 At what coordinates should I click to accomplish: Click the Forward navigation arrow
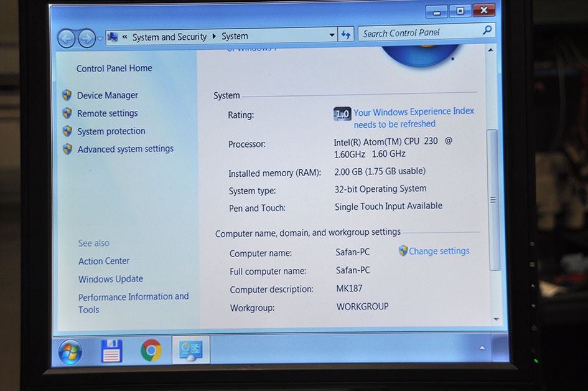click(x=86, y=38)
